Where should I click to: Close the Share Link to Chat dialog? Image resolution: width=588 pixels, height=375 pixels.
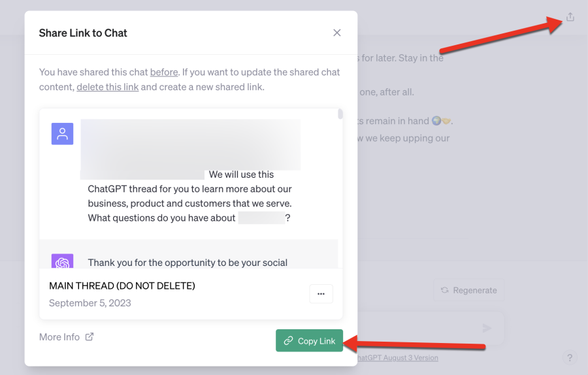pyautogui.click(x=336, y=33)
